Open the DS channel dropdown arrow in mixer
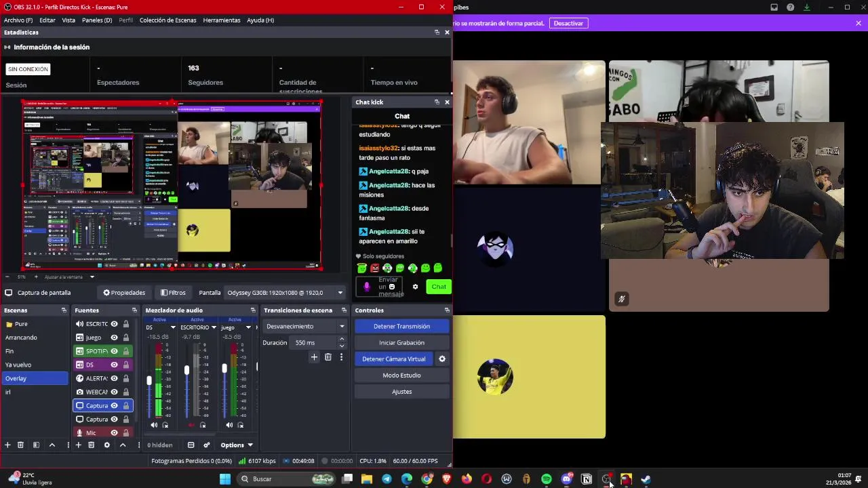Image resolution: width=868 pixels, height=488 pixels. pos(173,327)
